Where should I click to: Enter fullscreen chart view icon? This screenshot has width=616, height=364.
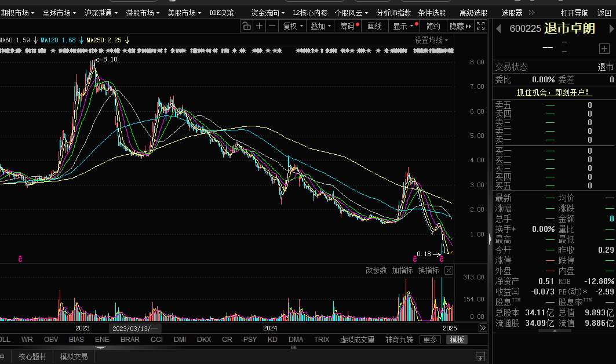click(480, 26)
